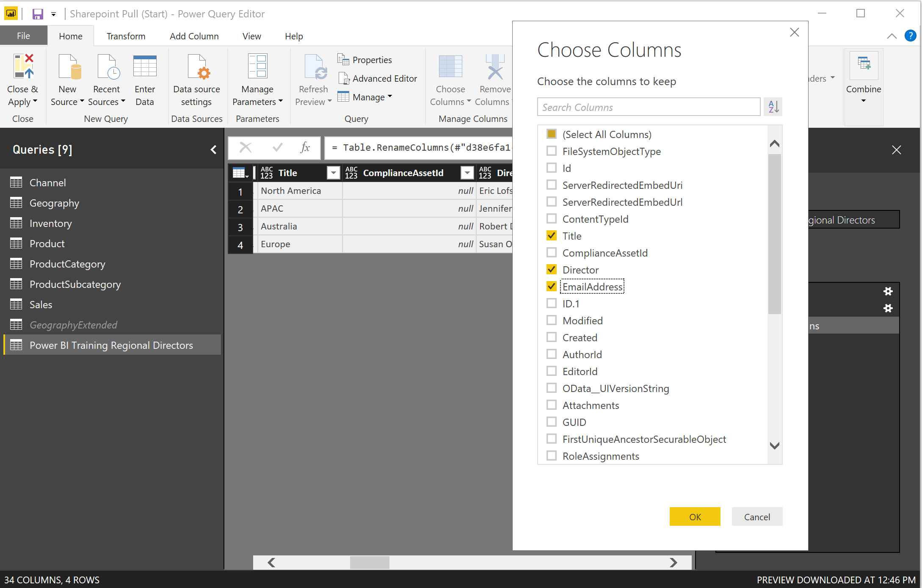Click the Remove Columns ribbon icon

[495, 66]
